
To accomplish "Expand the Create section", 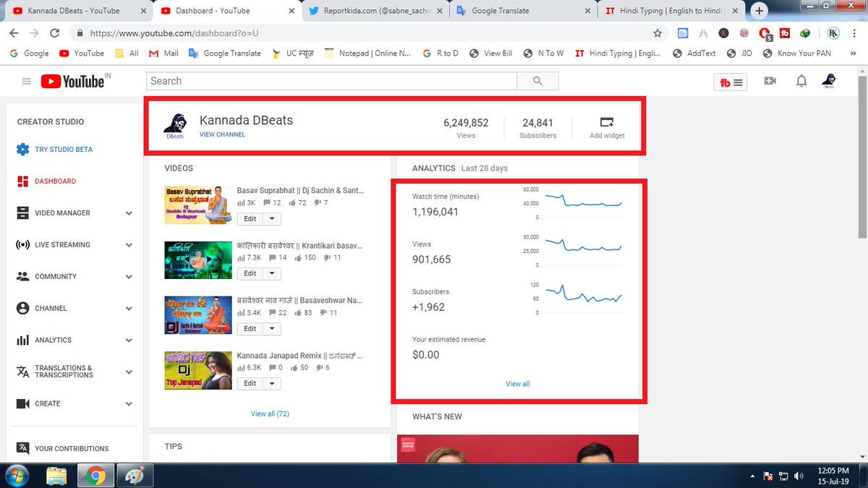I will coord(129,404).
